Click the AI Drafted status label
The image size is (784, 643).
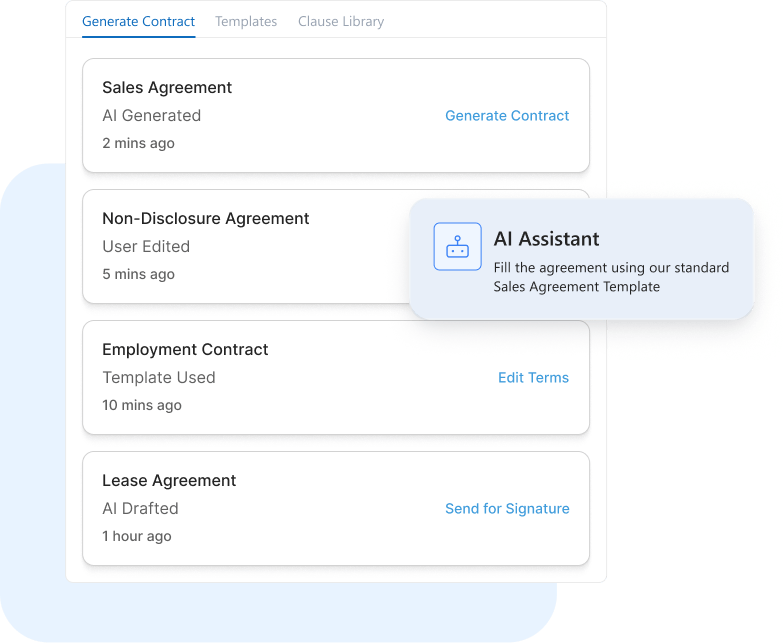coord(140,509)
